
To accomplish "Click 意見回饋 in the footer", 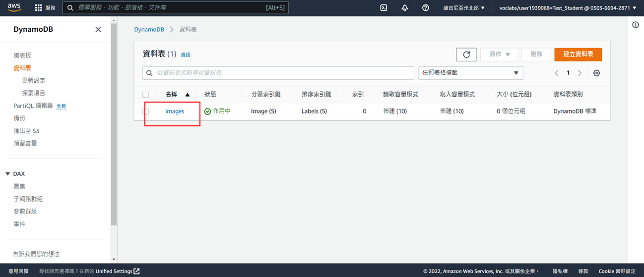I will [x=18, y=271].
